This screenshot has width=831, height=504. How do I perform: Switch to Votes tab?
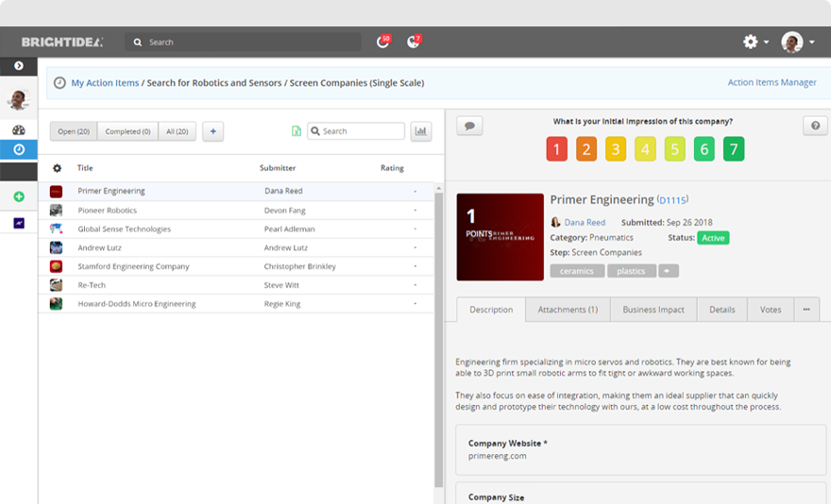(x=771, y=310)
